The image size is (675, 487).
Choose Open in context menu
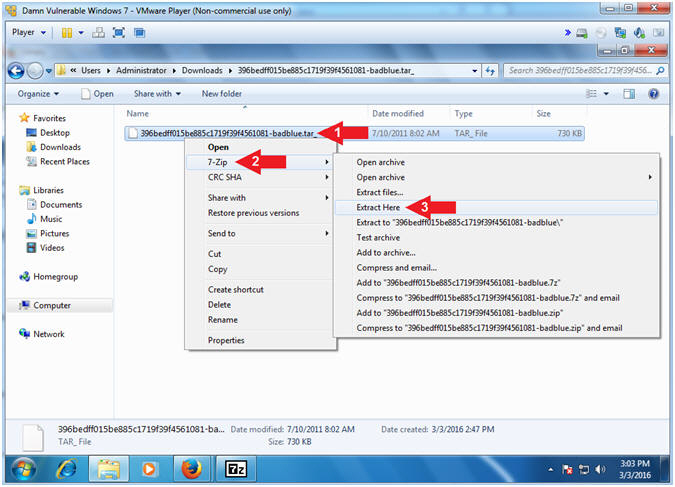click(218, 147)
